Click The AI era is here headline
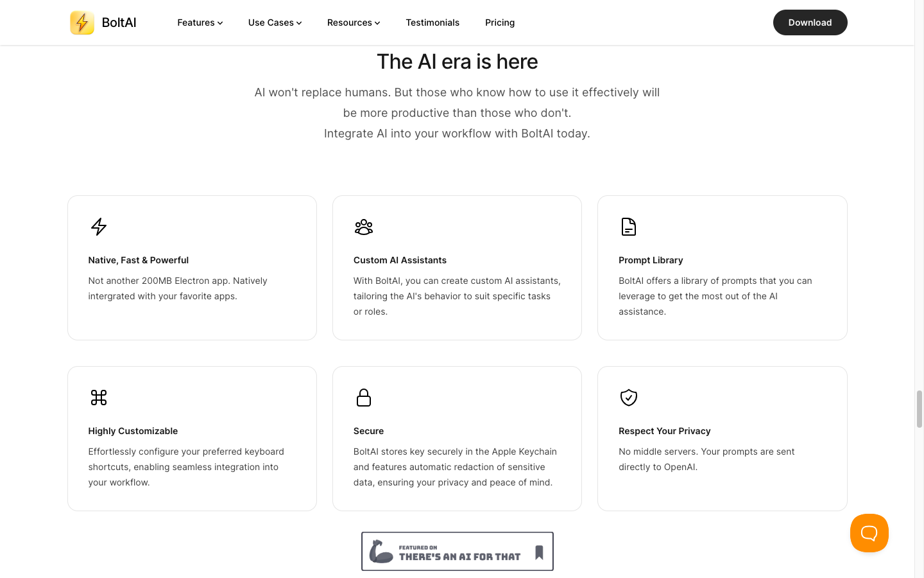 [x=458, y=62]
